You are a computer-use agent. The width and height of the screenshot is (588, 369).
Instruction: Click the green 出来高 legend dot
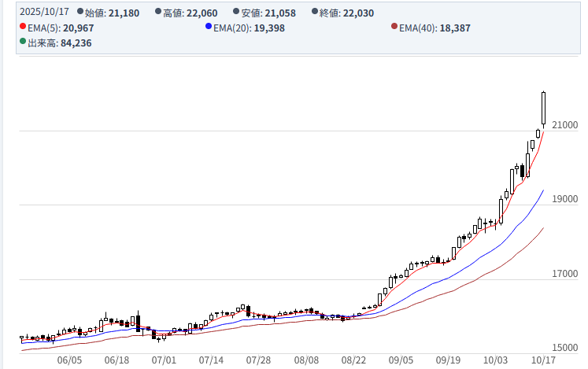23,41
